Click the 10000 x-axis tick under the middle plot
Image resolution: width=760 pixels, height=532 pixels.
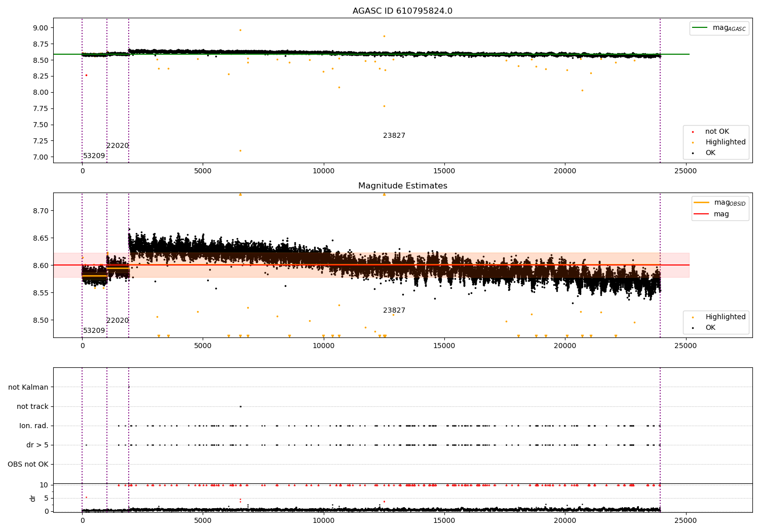pos(323,346)
